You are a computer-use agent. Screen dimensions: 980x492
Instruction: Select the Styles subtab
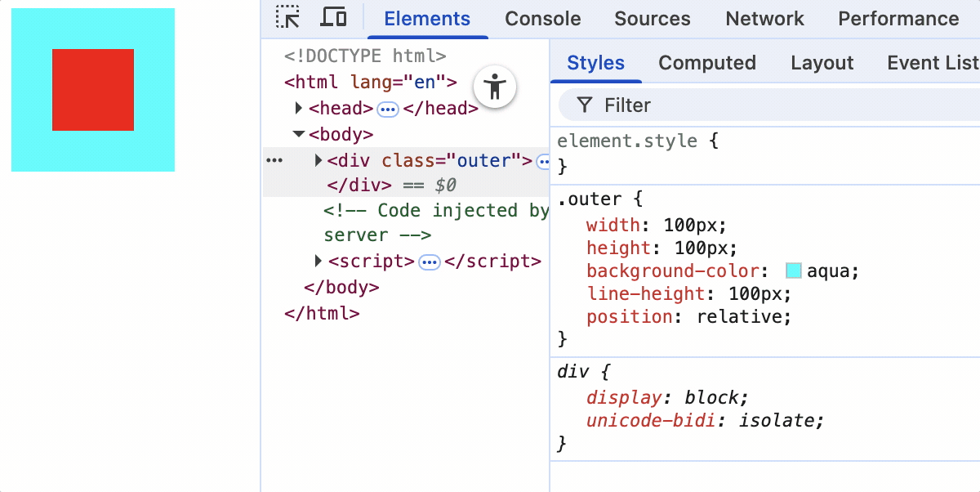596,63
